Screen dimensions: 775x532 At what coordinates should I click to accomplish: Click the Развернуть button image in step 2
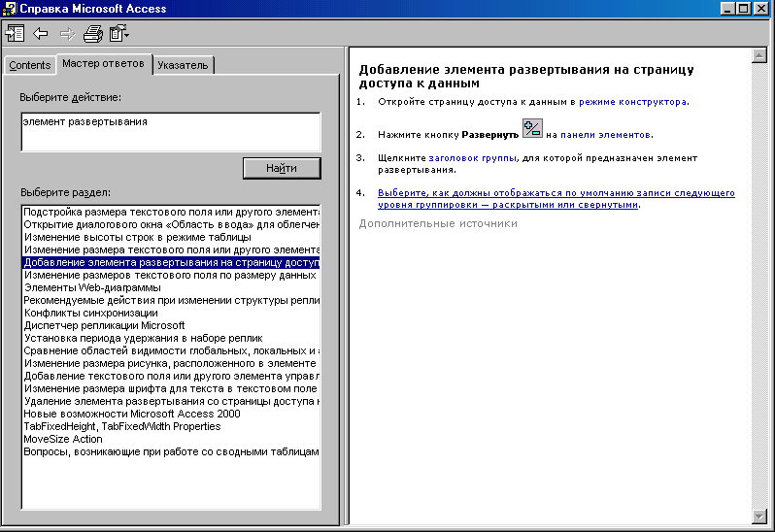(x=532, y=128)
